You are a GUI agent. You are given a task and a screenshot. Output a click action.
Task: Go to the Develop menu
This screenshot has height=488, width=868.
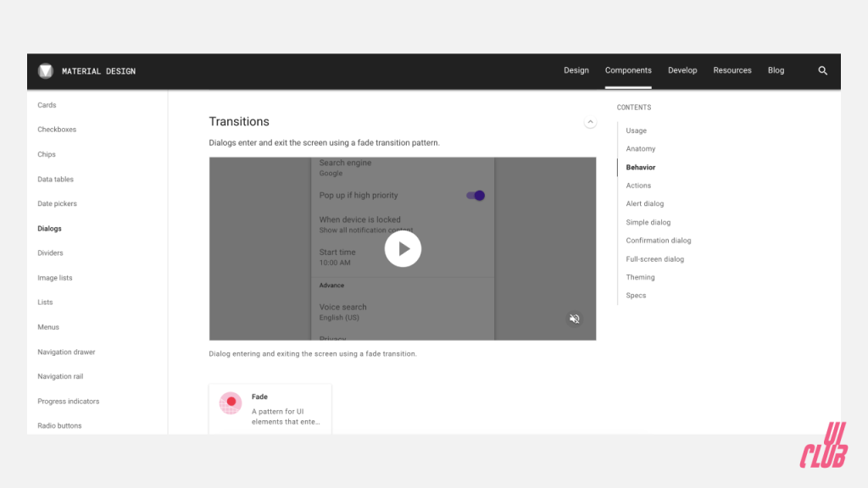pyautogui.click(x=682, y=71)
